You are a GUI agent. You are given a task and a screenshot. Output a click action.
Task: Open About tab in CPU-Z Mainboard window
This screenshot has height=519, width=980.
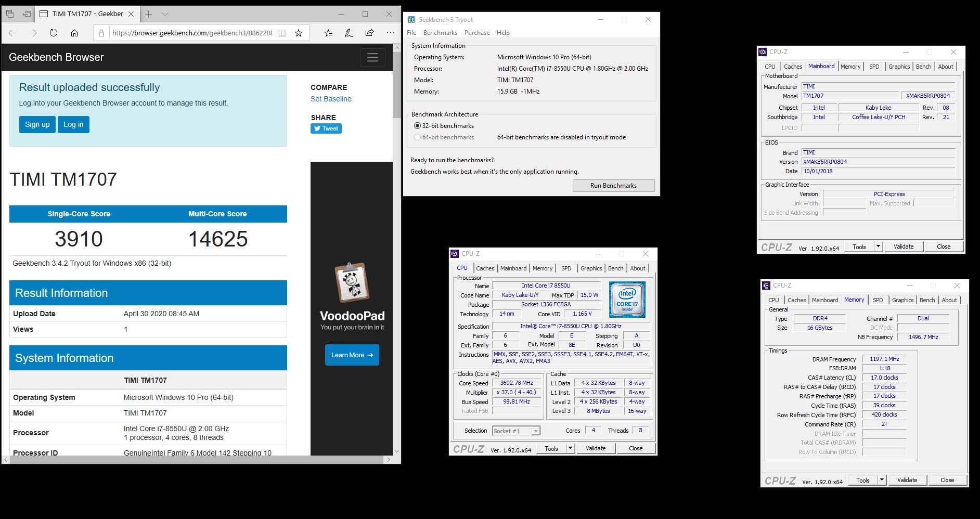(946, 67)
